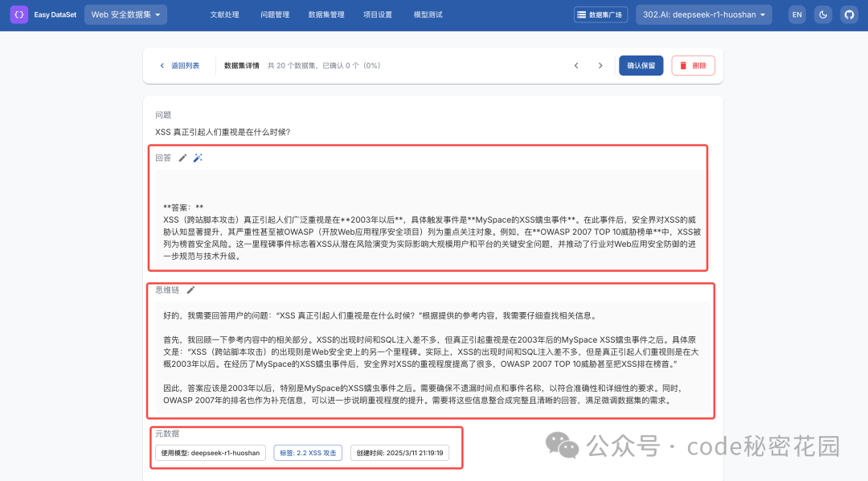The image size is (868, 481).
Task: Open the 文献处理 menu
Action: point(225,14)
